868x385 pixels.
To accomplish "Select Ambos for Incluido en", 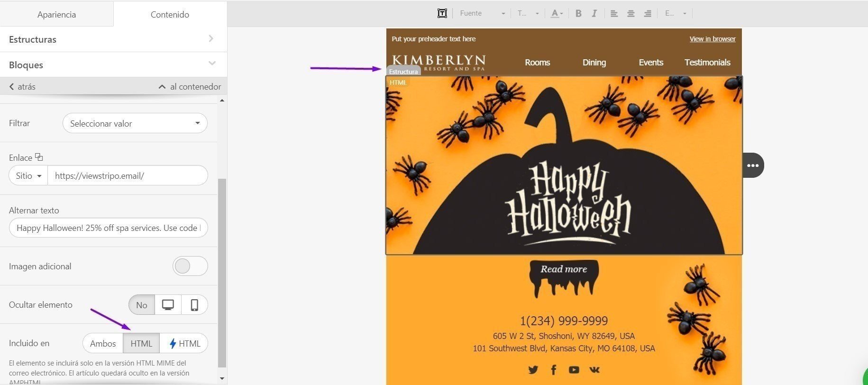I will (103, 343).
